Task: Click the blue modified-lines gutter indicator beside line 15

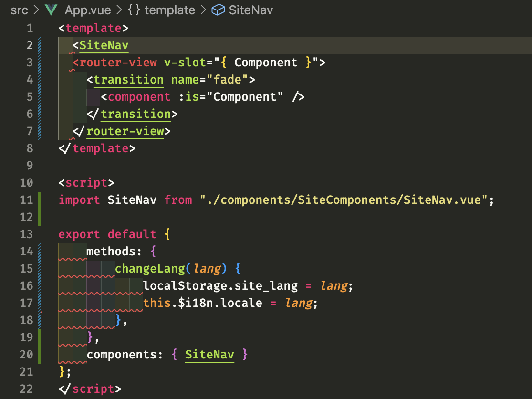Action: pos(40,268)
